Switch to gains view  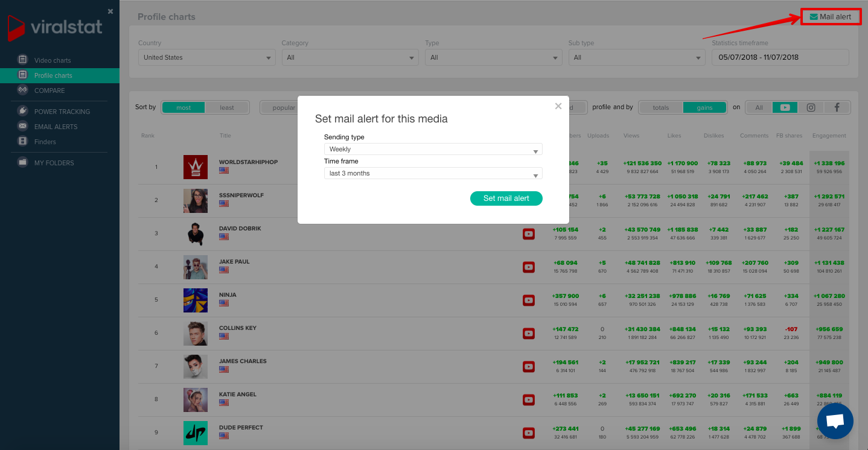click(704, 107)
